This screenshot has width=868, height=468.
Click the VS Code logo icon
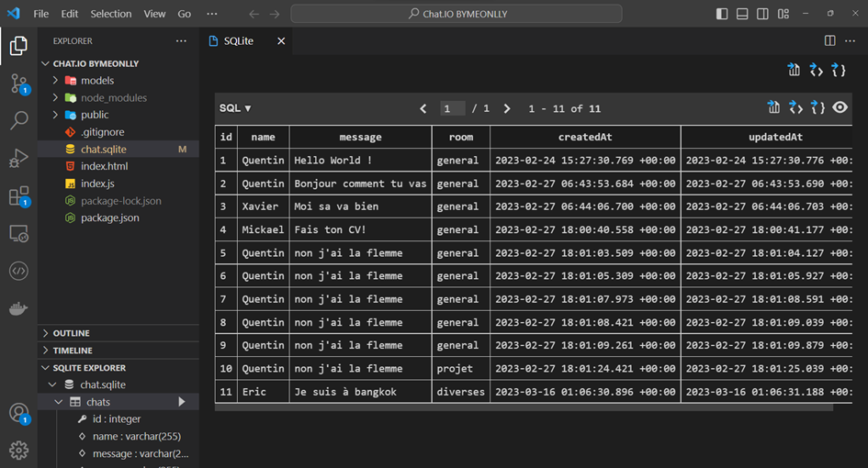[13, 13]
